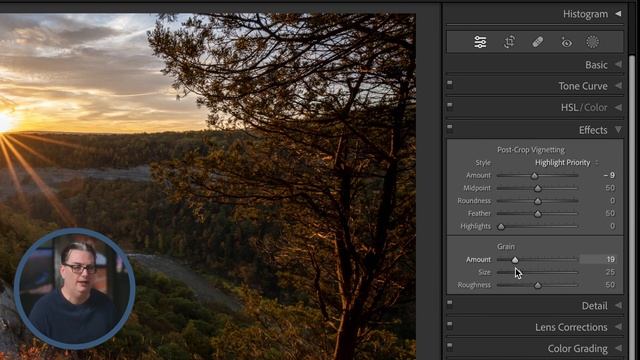This screenshot has height=360, width=640.
Task: Click the Grain Amount value field 19
Action: (x=598, y=259)
